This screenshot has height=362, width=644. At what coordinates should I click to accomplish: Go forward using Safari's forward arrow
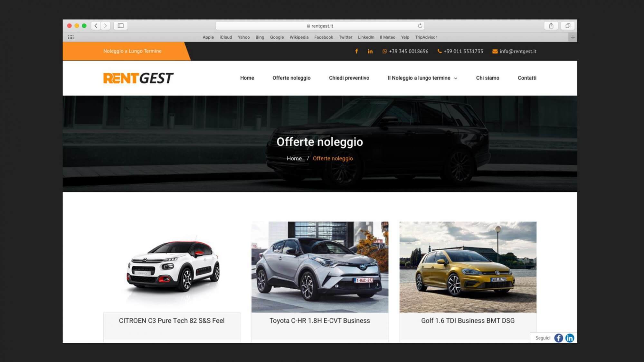(x=105, y=26)
